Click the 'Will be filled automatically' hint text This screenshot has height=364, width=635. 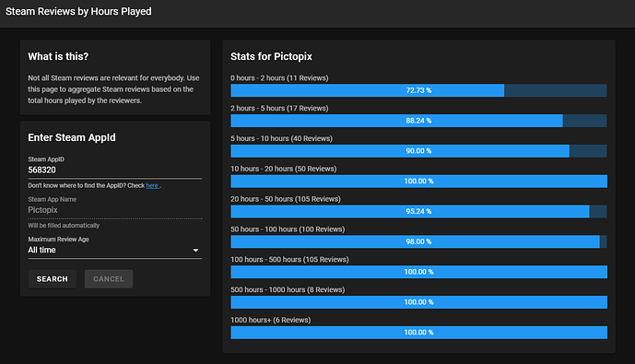point(64,226)
